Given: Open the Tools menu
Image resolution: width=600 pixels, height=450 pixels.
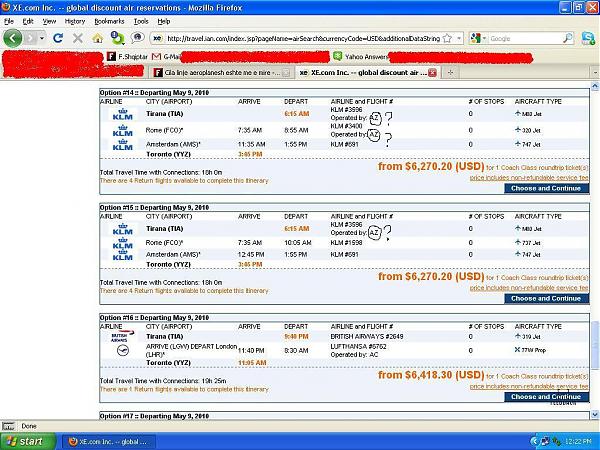Looking at the screenshot, I should click(x=141, y=21).
